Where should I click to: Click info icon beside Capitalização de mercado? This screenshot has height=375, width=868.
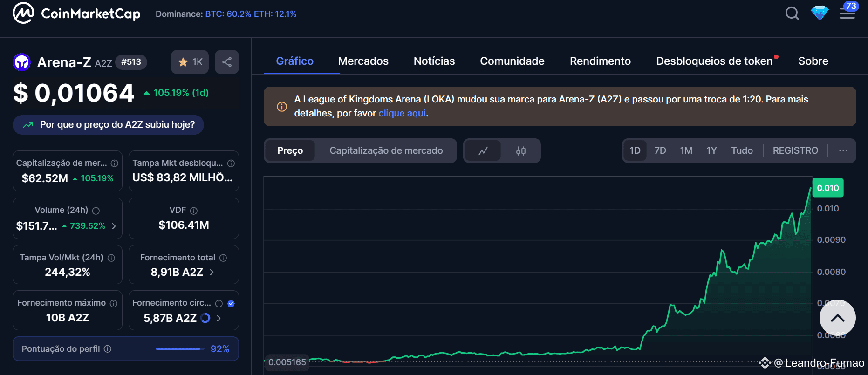[x=115, y=164]
